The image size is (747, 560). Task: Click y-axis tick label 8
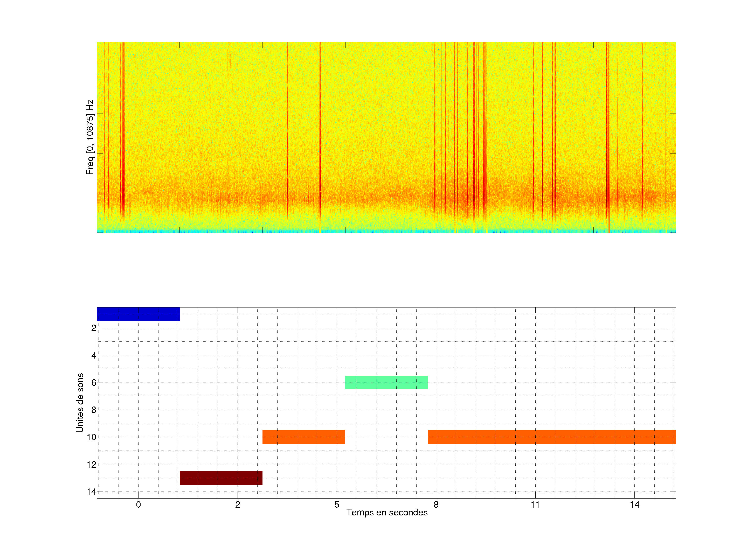point(94,410)
